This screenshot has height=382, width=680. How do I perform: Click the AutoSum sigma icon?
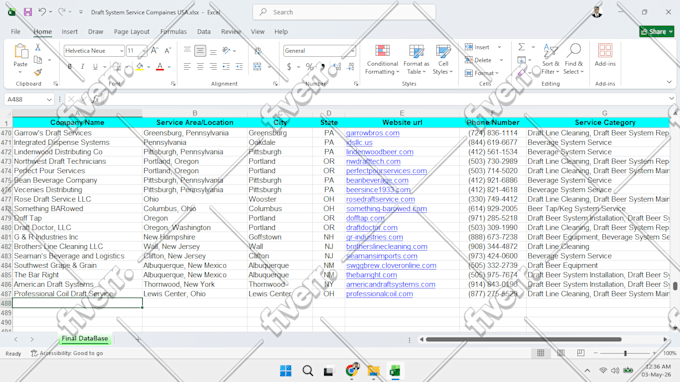pos(522,47)
